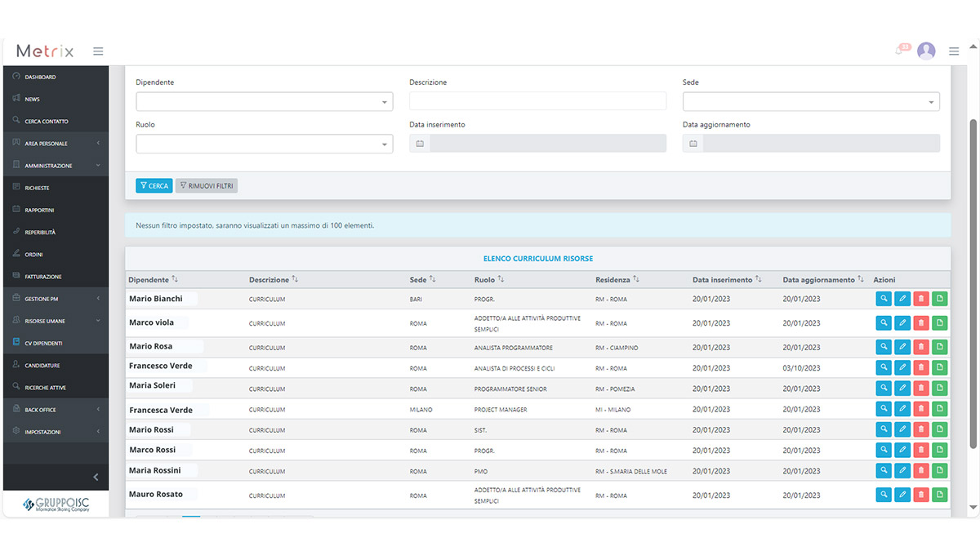This screenshot has width=980, height=551.
Task: Open the Sede dropdown
Action: point(811,101)
